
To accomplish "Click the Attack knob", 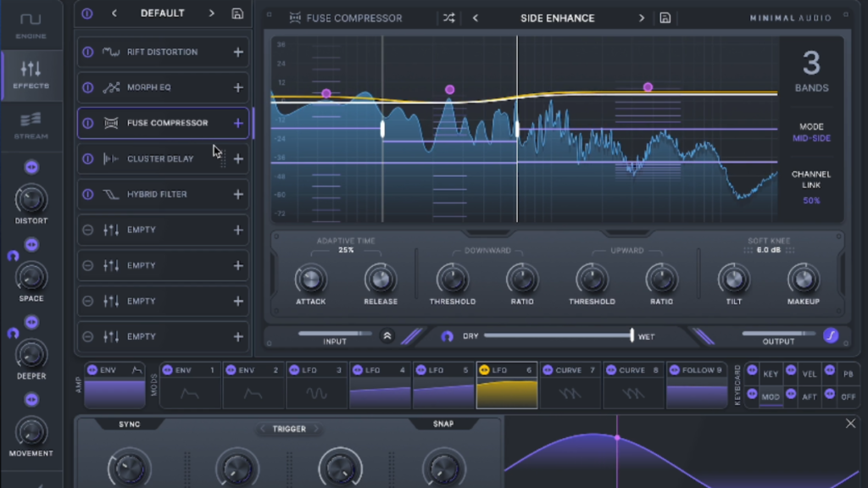I will [x=310, y=280].
